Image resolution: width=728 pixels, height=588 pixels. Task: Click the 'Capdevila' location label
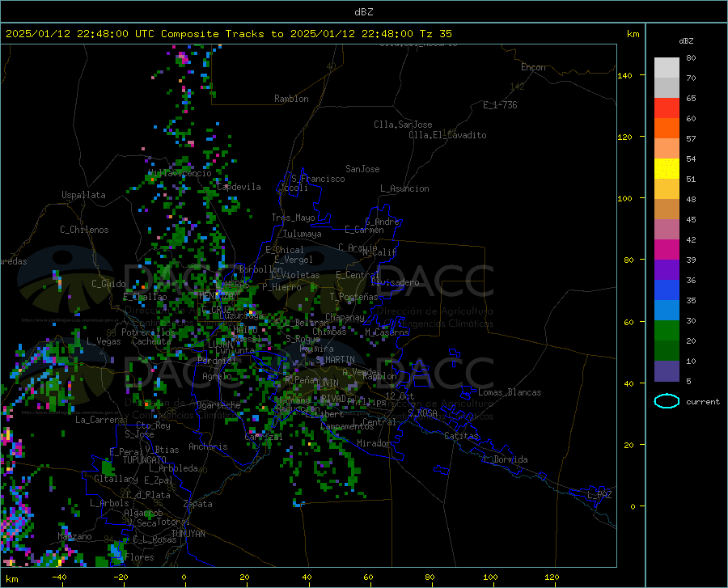(x=239, y=187)
